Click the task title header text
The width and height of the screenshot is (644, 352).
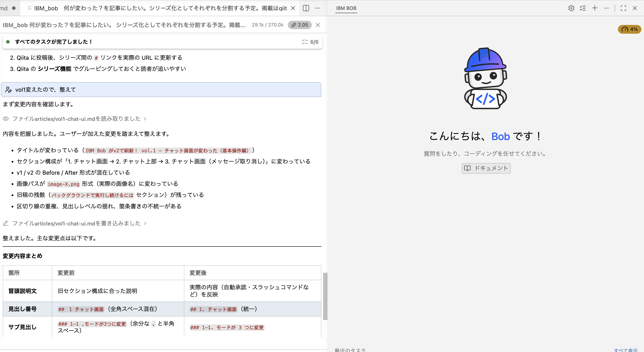[x=124, y=25]
